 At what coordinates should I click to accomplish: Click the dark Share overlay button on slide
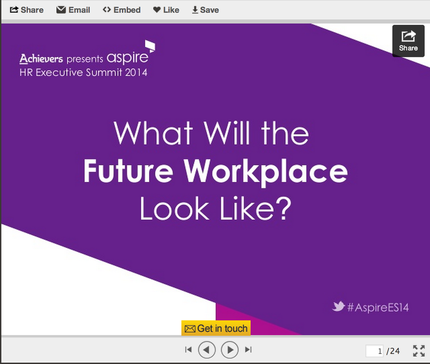(408, 41)
